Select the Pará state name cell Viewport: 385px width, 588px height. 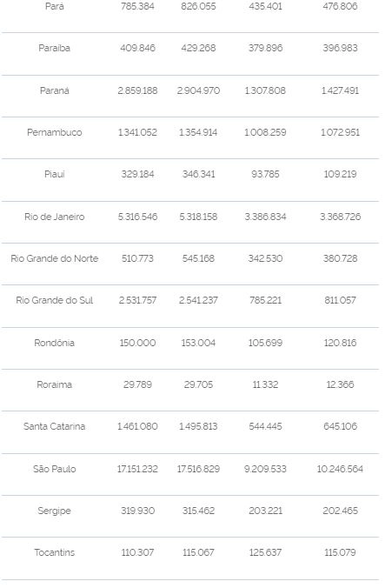[x=54, y=6]
